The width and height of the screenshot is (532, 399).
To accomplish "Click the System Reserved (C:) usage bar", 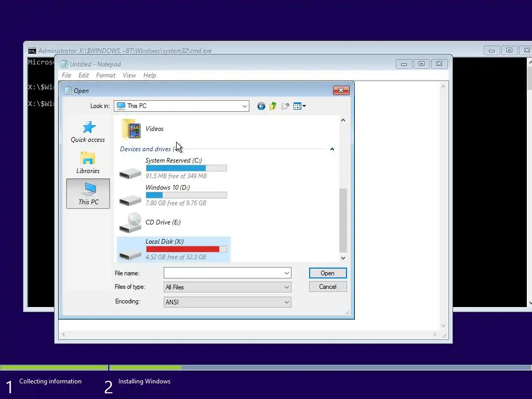I will tap(187, 168).
